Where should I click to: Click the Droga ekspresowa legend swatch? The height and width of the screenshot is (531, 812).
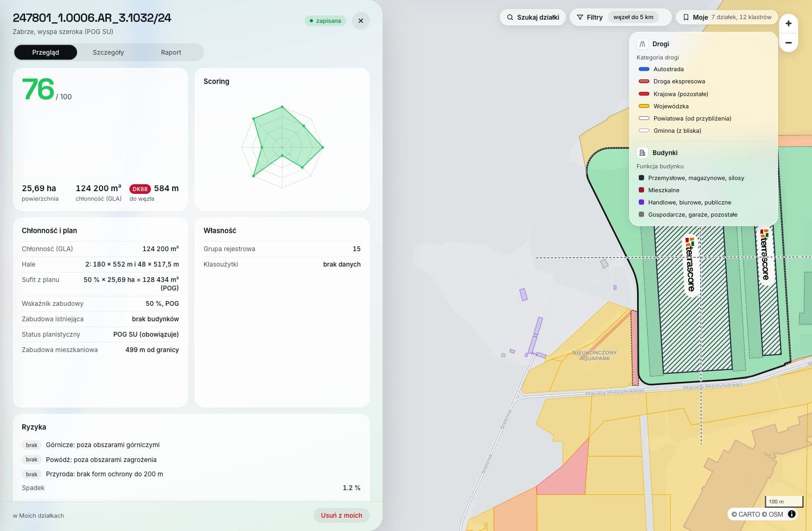click(644, 81)
